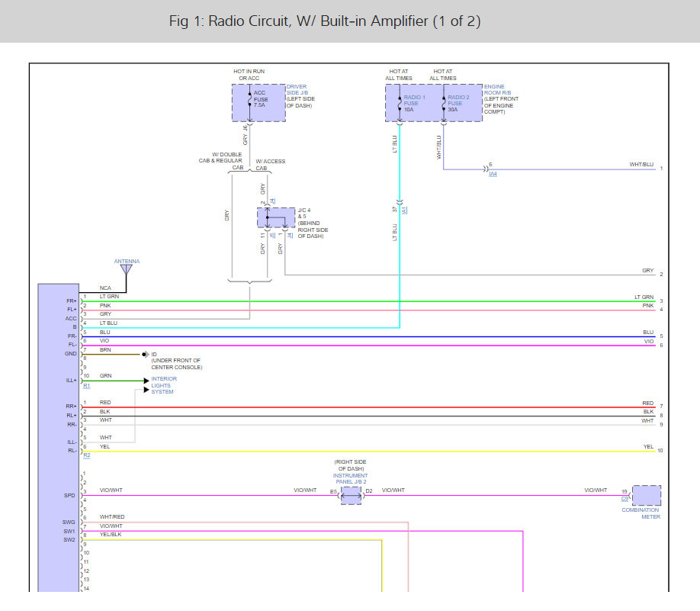Click the 'SPD' pin label

click(69, 495)
